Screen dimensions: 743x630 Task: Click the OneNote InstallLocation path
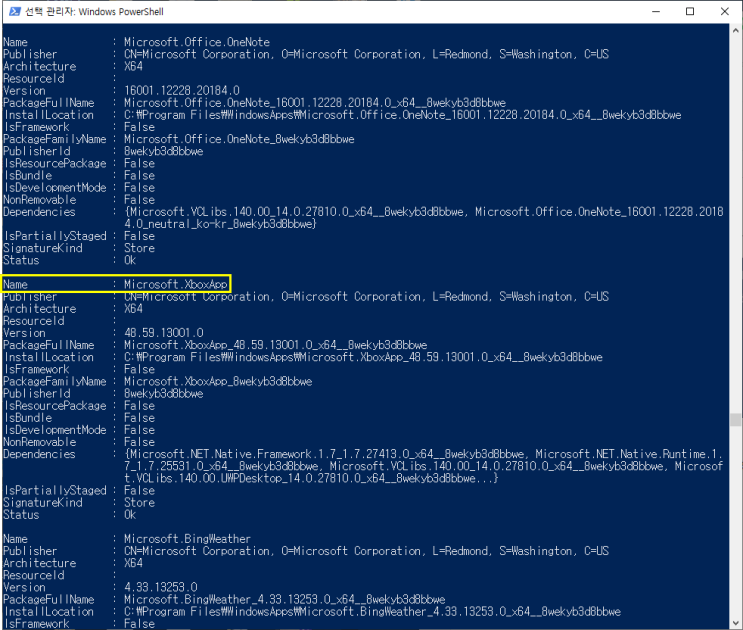403,115
